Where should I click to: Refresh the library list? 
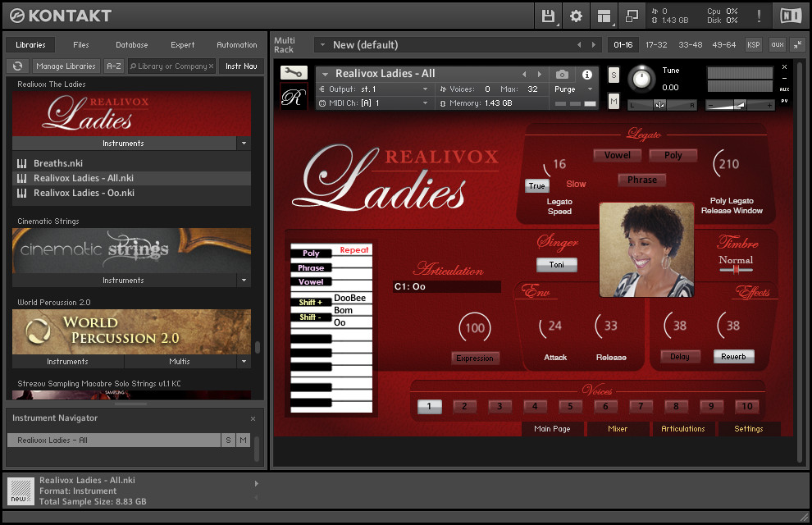point(17,66)
